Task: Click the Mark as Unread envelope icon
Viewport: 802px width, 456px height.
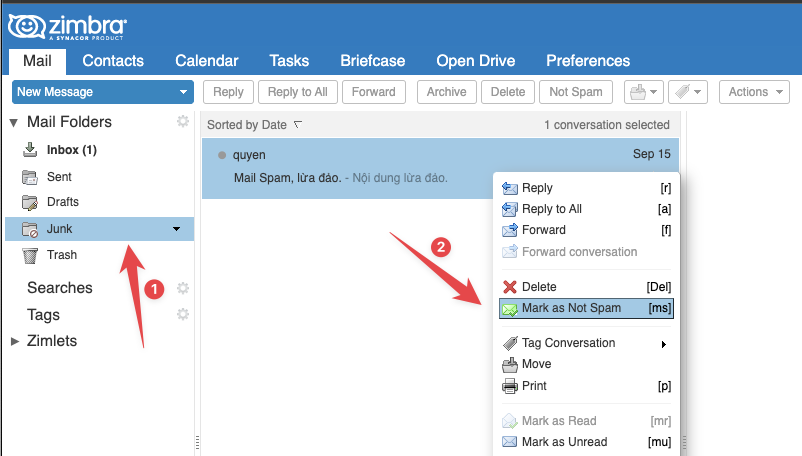Action: click(509, 442)
